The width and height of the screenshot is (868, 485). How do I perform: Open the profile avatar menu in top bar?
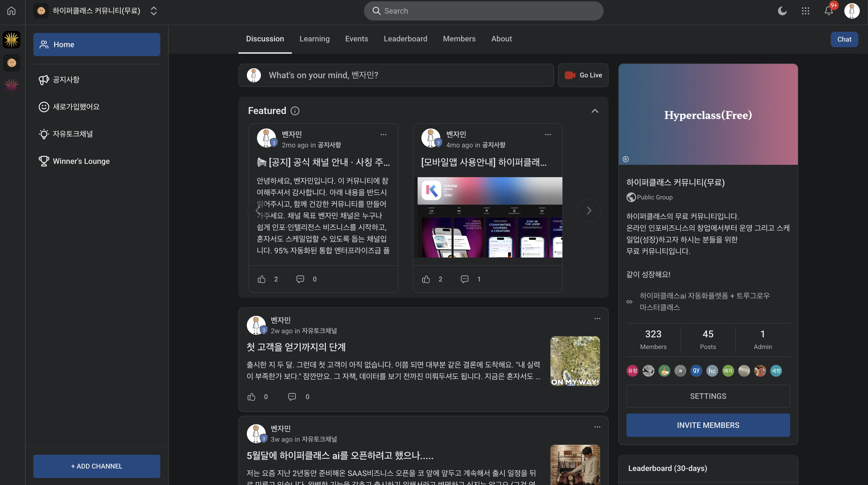point(852,11)
